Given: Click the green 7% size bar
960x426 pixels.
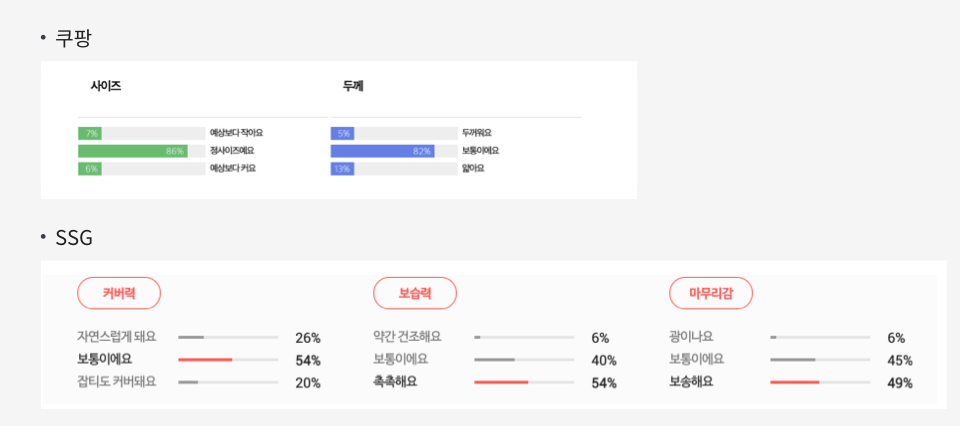Looking at the screenshot, I should (x=90, y=133).
